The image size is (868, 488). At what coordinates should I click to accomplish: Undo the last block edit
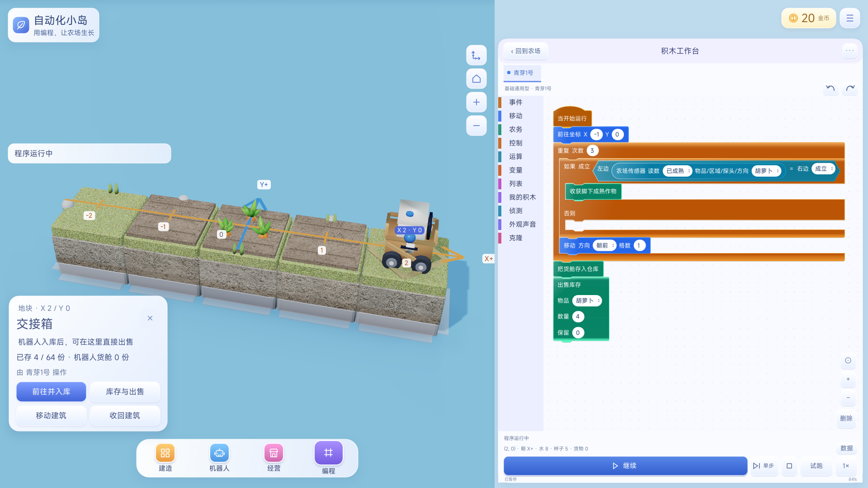pyautogui.click(x=830, y=88)
